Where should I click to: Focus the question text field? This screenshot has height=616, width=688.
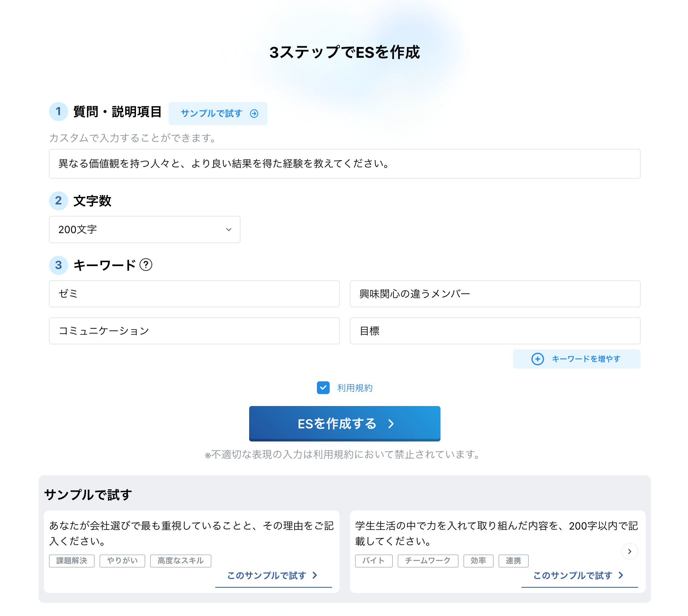[345, 164]
